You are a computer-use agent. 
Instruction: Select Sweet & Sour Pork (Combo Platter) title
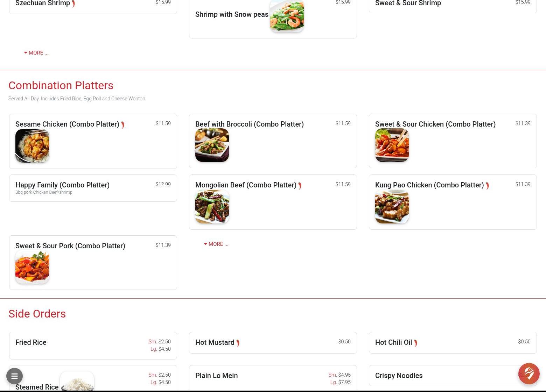(70, 246)
